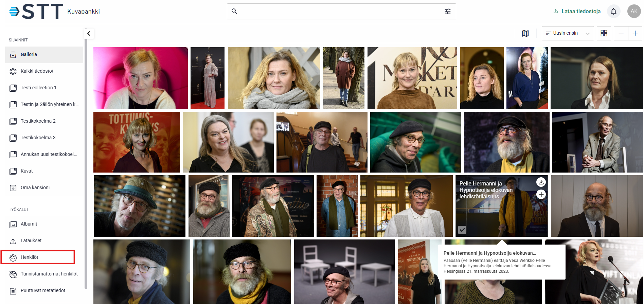Open the Testi collection 1 folder

[x=38, y=88]
